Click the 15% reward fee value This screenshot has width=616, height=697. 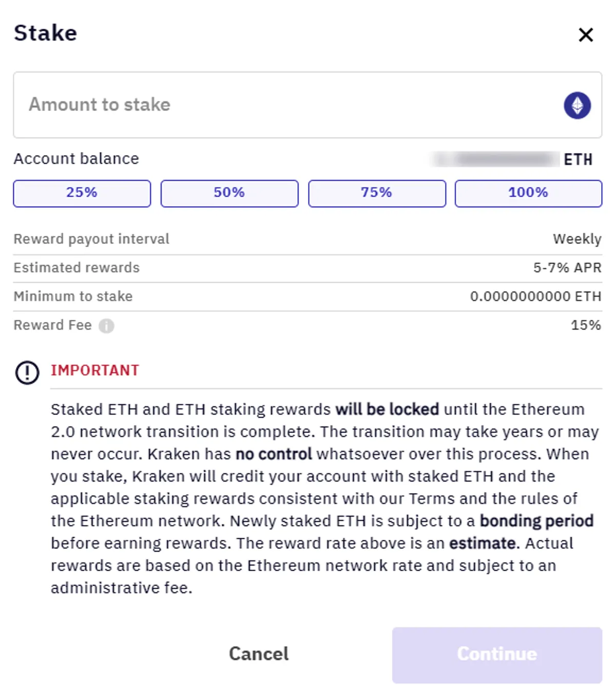coord(586,325)
